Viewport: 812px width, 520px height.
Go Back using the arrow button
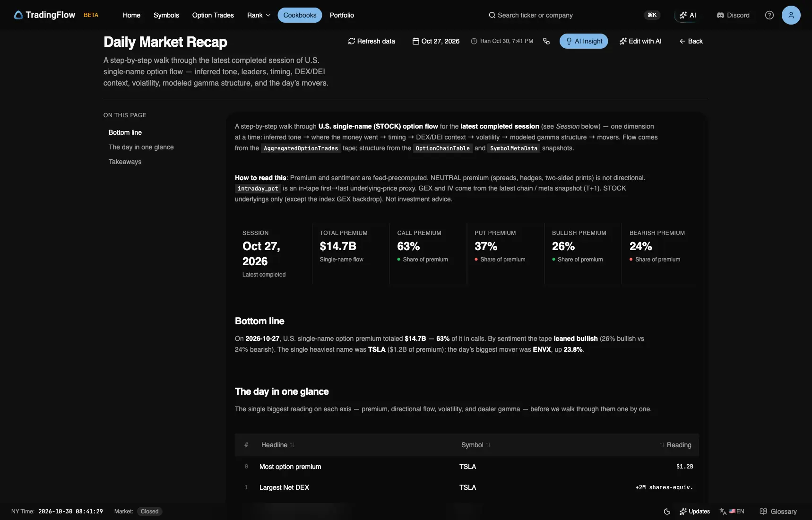click(691, 41)
